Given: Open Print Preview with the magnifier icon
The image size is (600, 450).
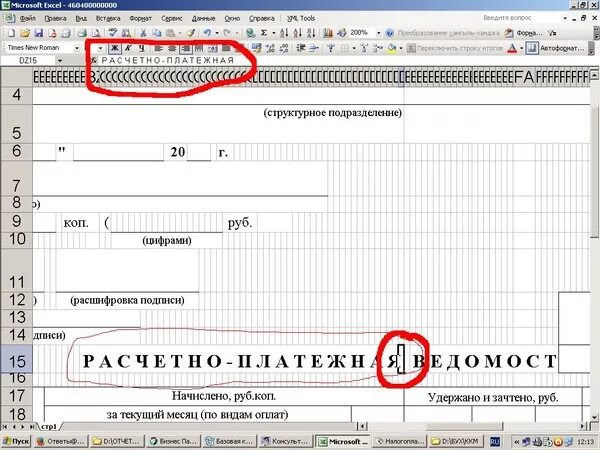Looking at the screenshot, I should point(96,33).
